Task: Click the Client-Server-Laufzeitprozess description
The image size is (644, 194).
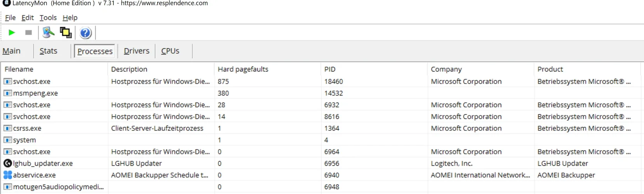Action: pyautogui.click(x=157, y=128)
